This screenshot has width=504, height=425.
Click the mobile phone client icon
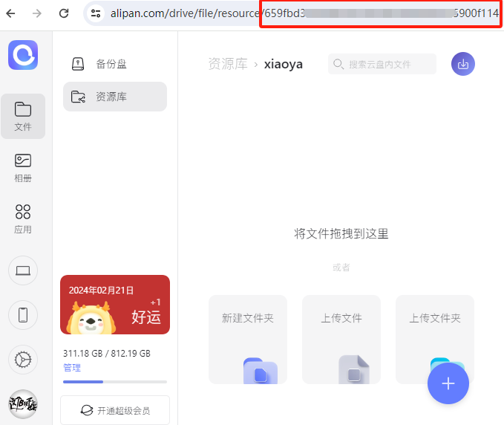tap(23, 315)
